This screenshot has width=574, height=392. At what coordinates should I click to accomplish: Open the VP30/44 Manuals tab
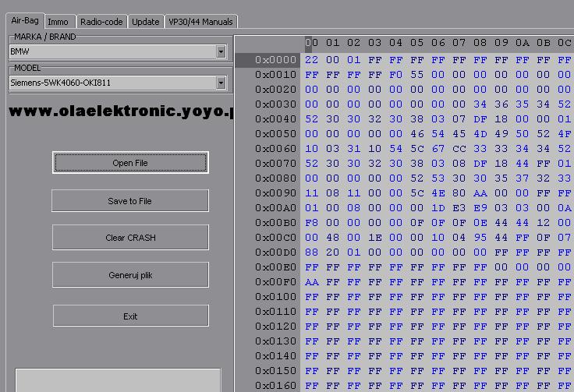(200, 22)
